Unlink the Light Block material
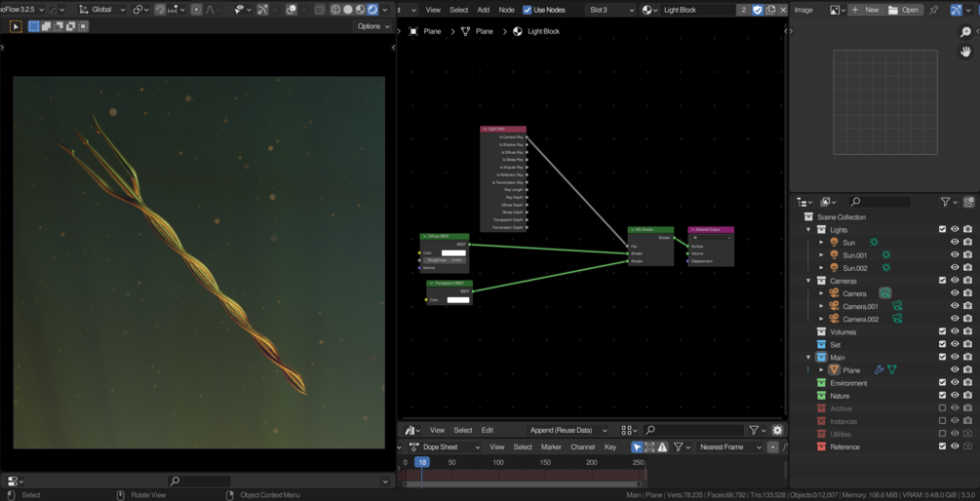The image size is (980, 501). tap(782, 10)
